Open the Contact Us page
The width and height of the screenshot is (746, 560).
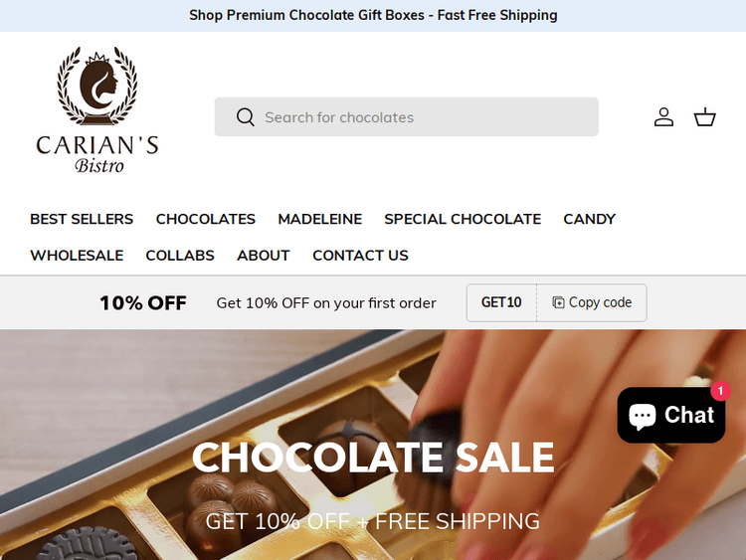pyautogui.click(x=360, y=256)
